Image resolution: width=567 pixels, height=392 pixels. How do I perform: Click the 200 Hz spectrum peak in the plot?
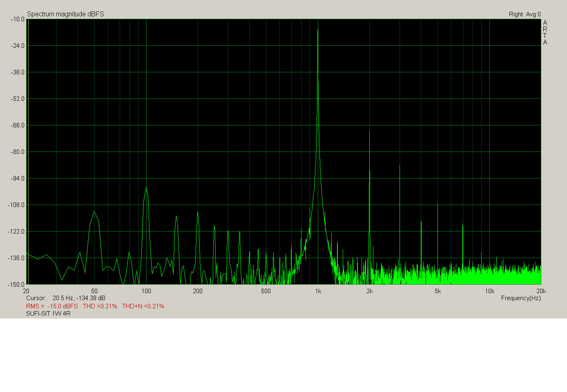point(198,212)
